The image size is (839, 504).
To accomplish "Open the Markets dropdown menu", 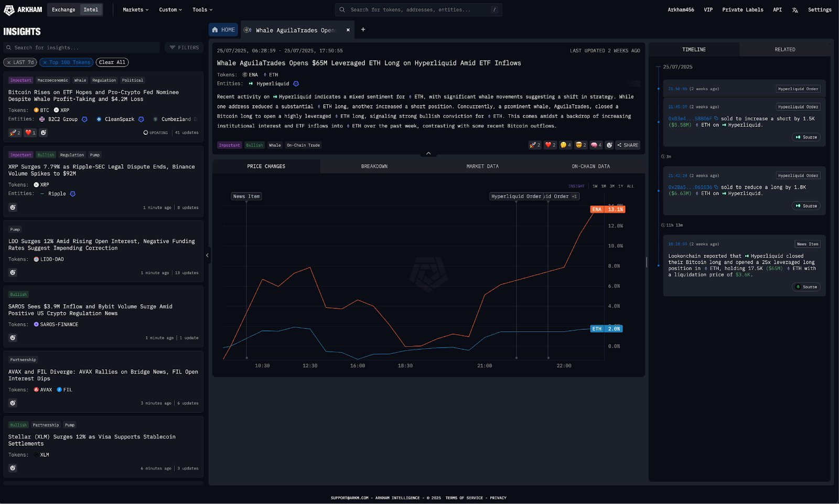I will pyautogui.click(x=135, y=9).
